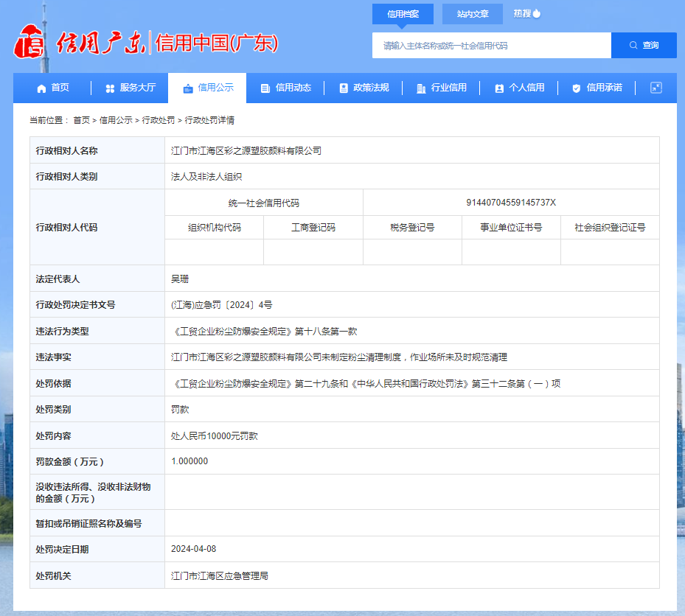Click the 违法事实 description text
Screen dimensions: 685x616
coord(339,357)
